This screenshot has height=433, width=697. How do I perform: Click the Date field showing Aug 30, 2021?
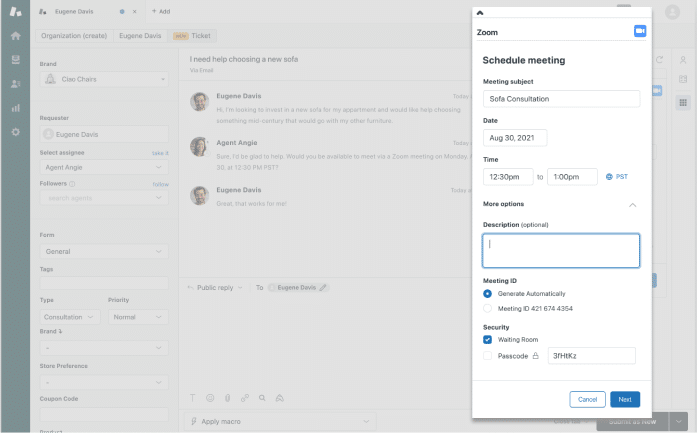[515, 138]
